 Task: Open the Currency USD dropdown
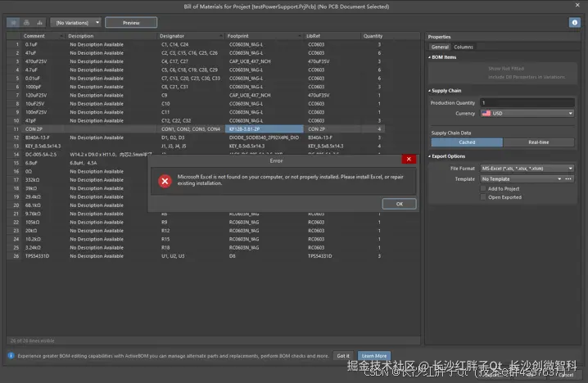(527, 113)
